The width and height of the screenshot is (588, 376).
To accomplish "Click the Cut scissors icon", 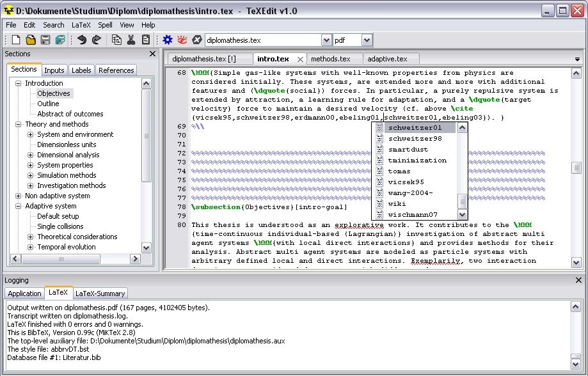I will coord(131,40).
